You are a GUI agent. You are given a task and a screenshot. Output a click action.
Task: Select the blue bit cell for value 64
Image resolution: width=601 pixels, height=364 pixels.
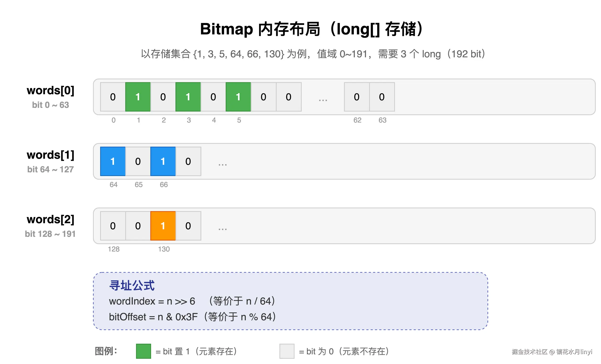[113, 161]
